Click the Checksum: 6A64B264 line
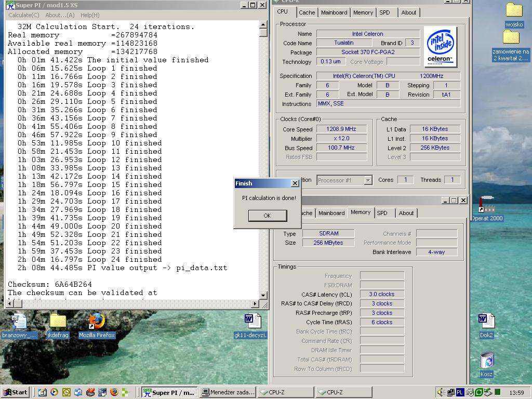 pos(50,284)
